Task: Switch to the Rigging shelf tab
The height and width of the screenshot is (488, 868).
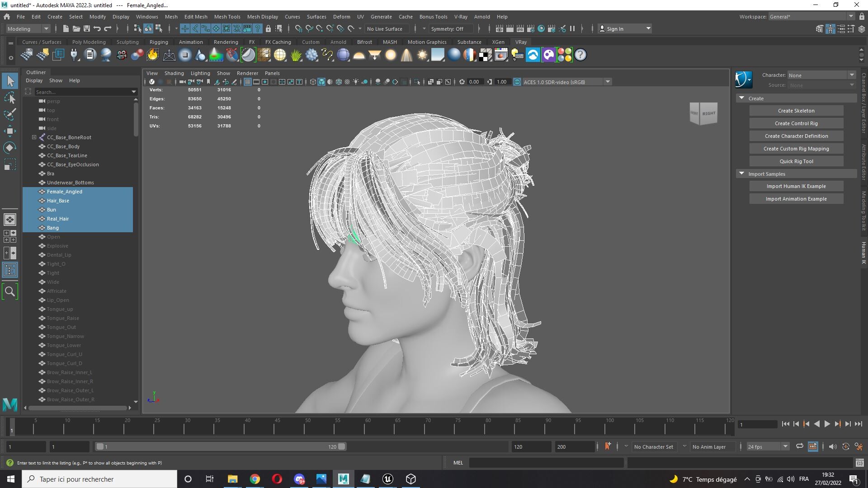Action: (x=159, y=42)
